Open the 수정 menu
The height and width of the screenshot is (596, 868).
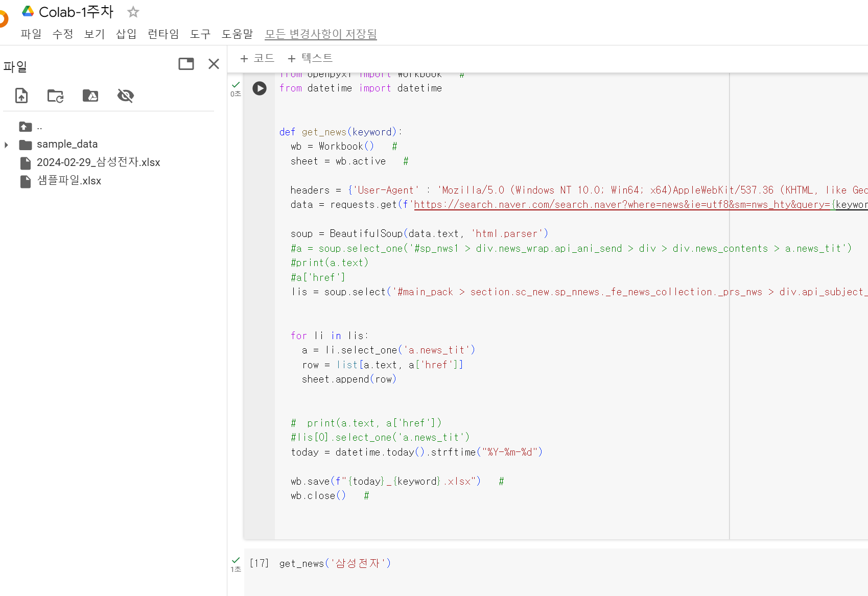click(63, 34)
